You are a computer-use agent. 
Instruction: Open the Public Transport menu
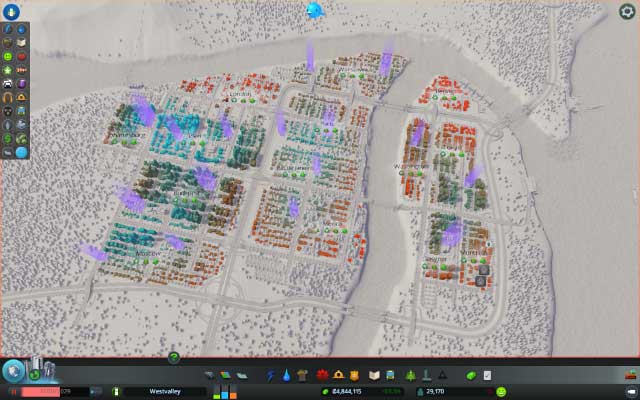click(x=392, y=375)
